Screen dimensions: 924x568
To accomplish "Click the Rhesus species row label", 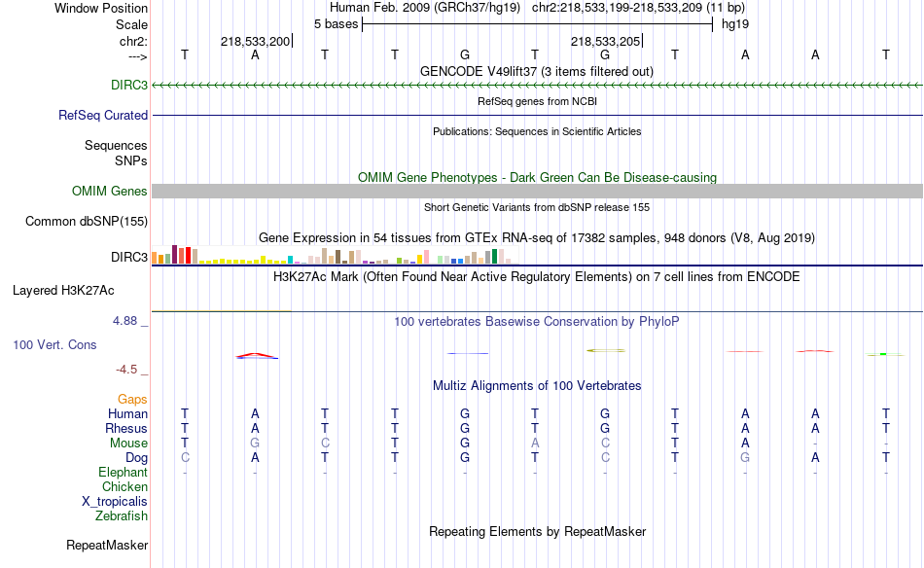I will click(126, 428).
